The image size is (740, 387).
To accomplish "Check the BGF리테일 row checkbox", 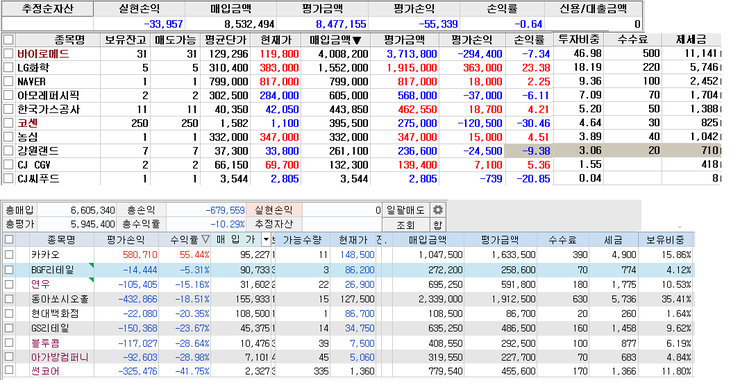I will coord(9,270).
